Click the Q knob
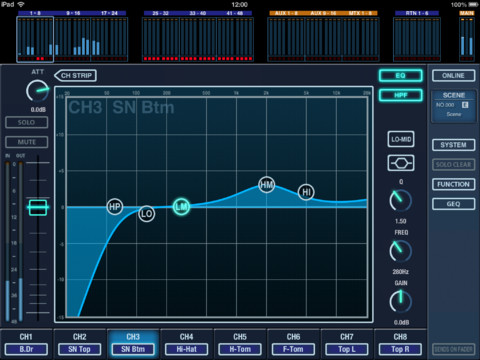 (x=401, y=200)
